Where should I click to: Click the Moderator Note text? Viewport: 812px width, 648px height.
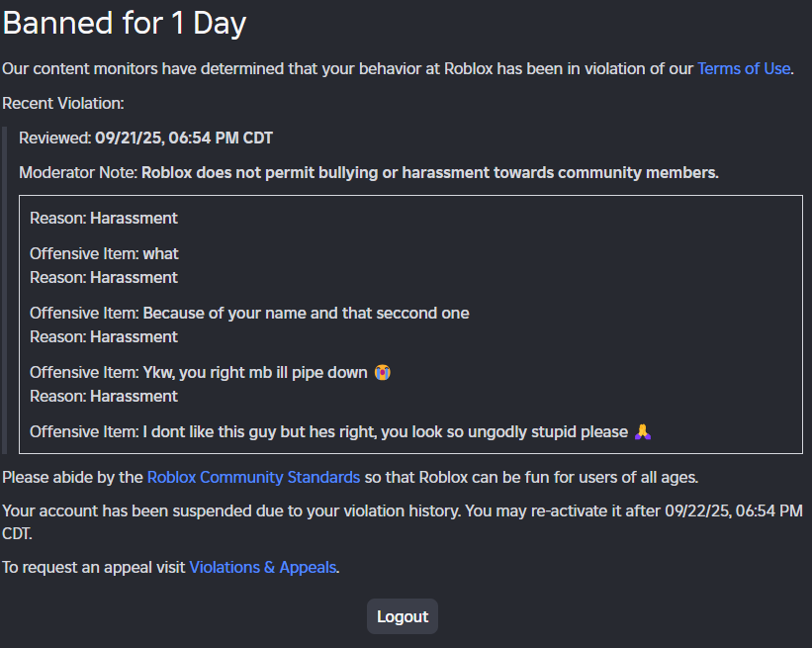(429, 172)
